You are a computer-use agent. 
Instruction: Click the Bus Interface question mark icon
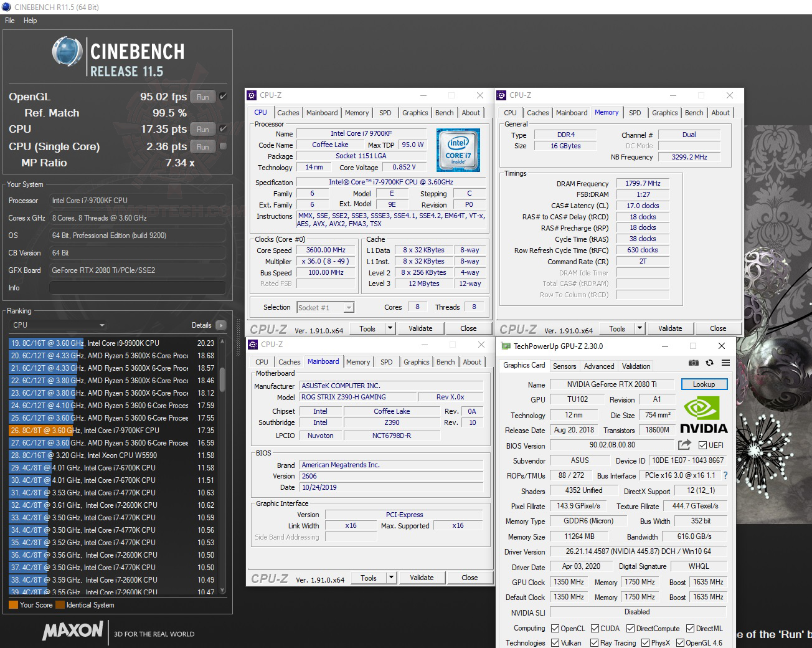pyautogui.click(x=725, y=475)
